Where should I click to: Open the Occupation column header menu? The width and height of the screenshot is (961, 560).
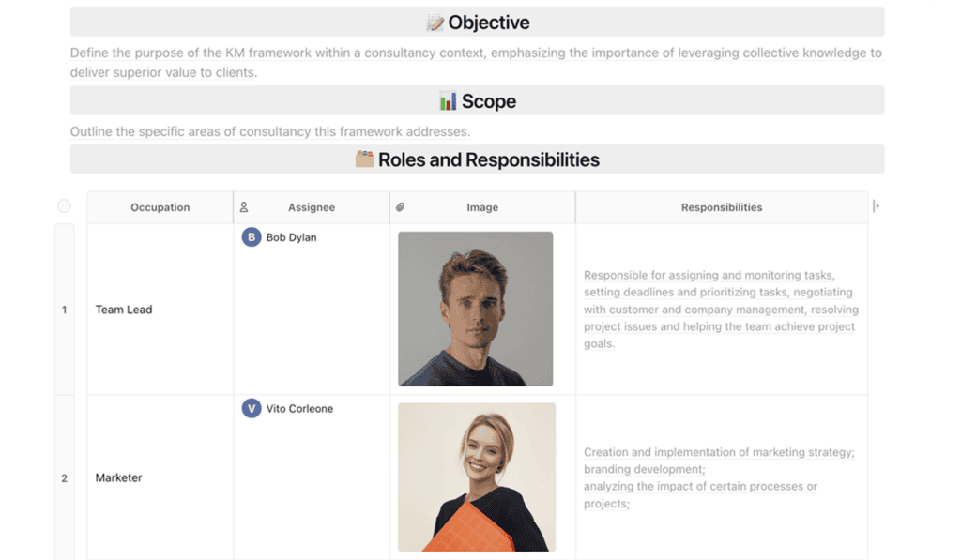[x=160, y=207]
